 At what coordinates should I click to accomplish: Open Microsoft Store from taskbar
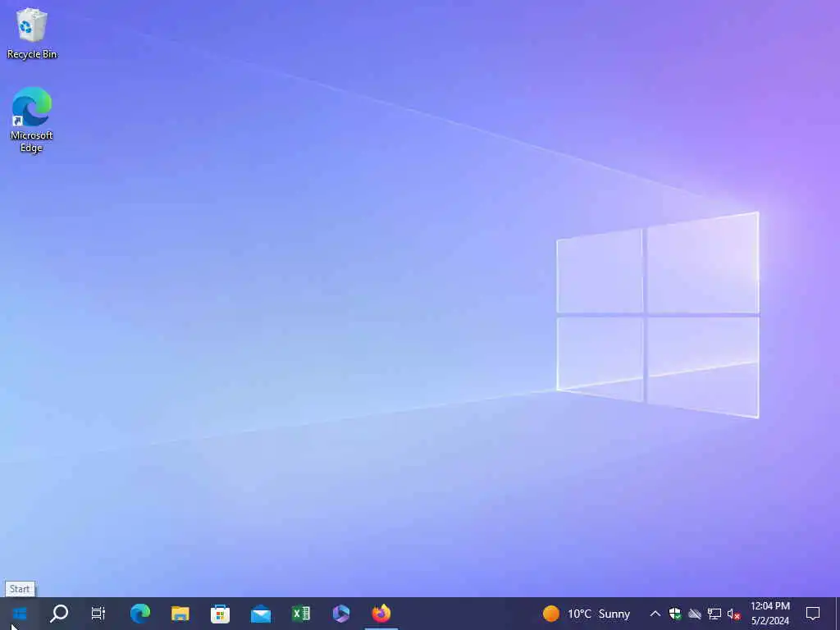[220, 614]
